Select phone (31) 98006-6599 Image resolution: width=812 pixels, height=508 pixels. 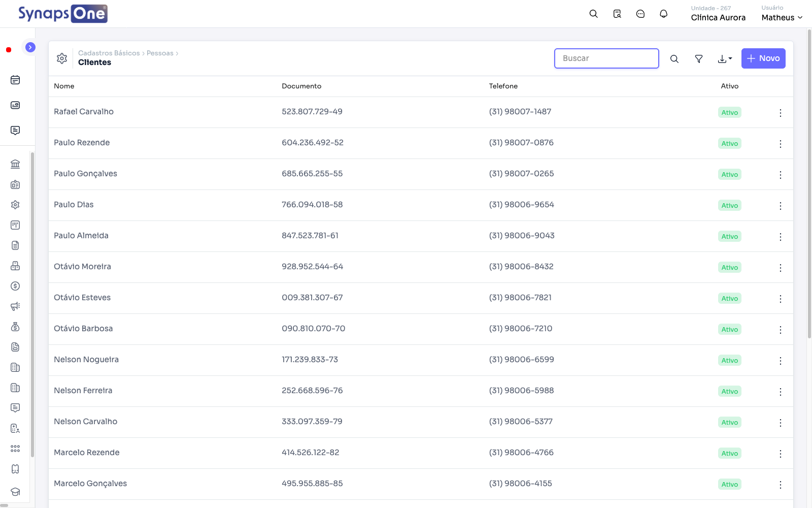point(521,360)
